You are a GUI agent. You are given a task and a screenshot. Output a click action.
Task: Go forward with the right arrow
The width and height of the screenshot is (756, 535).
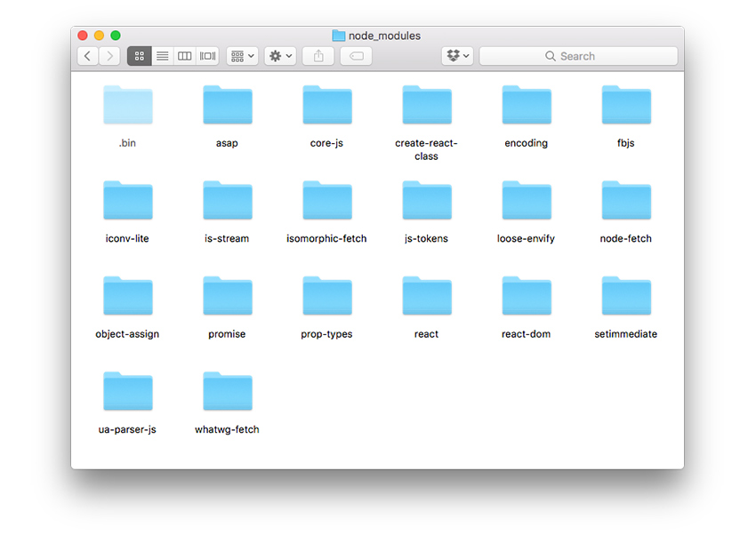coord(109,56)
